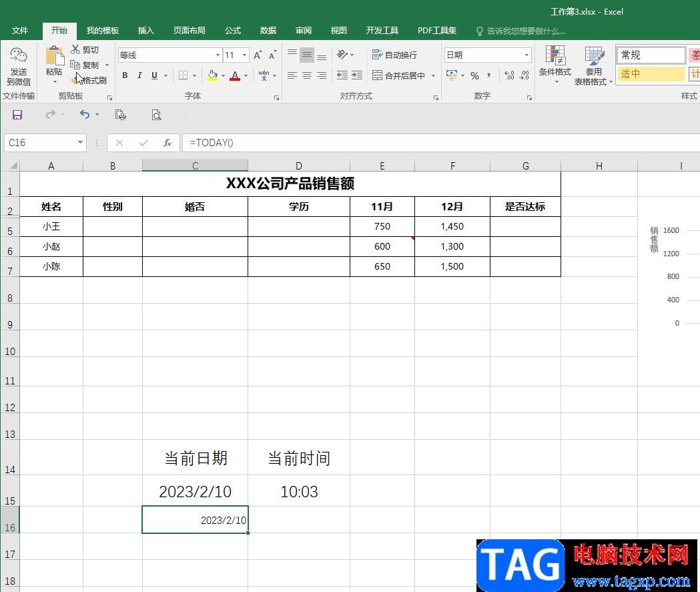Click the Save icon in quick access toolbar

coord(17,115)
